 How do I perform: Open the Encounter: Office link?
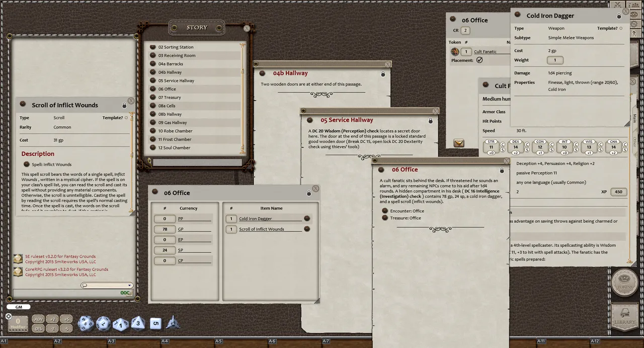(385, 211)
